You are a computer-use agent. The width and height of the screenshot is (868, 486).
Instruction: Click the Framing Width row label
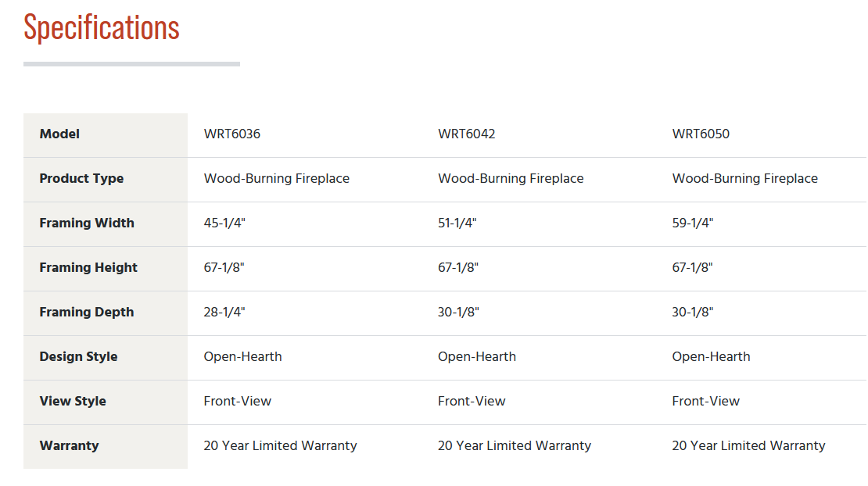coord(87,223)
